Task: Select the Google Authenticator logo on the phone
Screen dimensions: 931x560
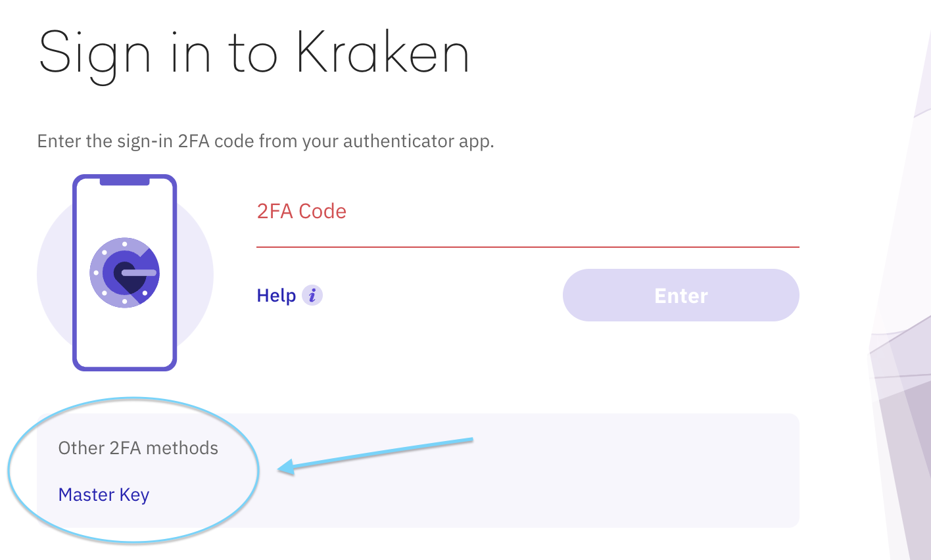Action: click(124, 272)
